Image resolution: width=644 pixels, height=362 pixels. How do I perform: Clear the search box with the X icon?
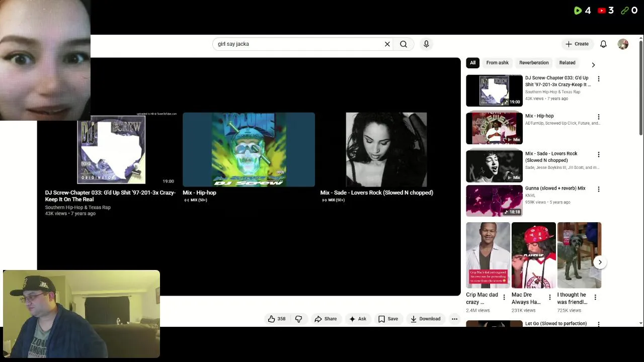click(x=387, y=44)
